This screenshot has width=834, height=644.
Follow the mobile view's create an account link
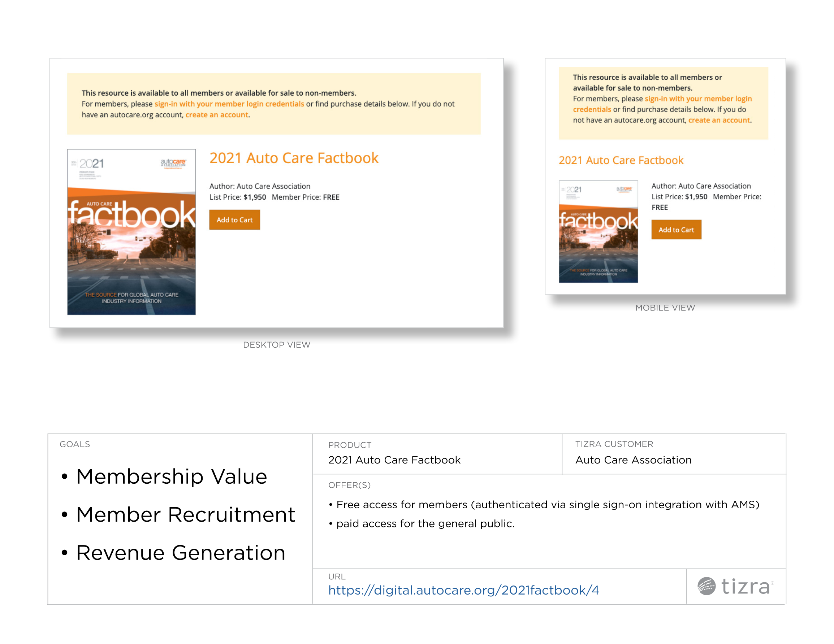719,120
